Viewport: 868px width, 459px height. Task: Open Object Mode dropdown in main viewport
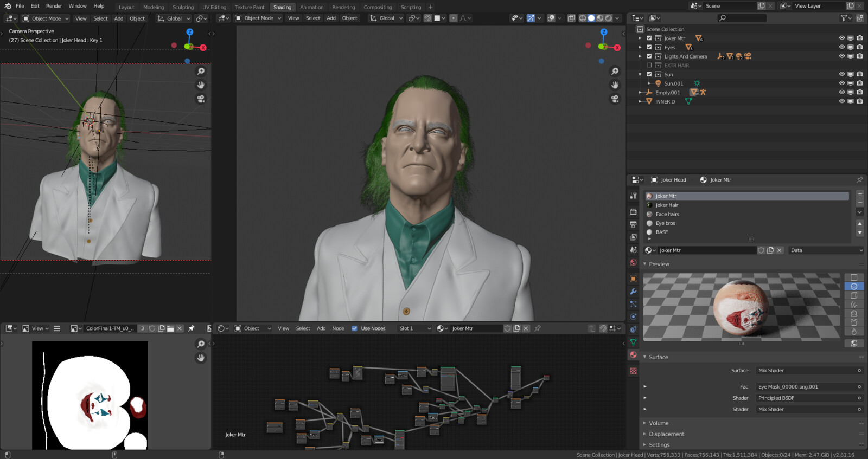click(258, 18)
